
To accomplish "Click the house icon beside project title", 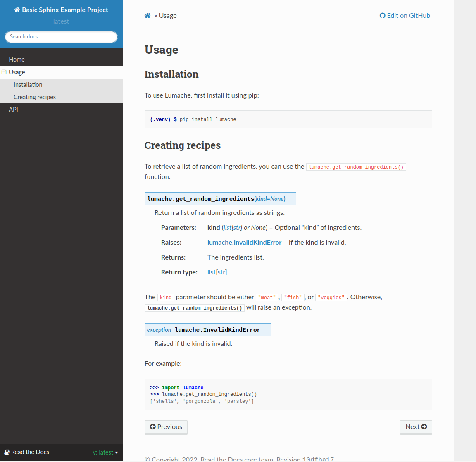I will pos(17,10).
